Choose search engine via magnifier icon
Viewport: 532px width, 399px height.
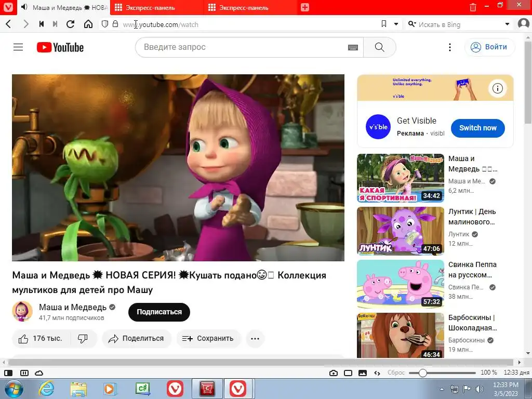click(x=411, y=24)
